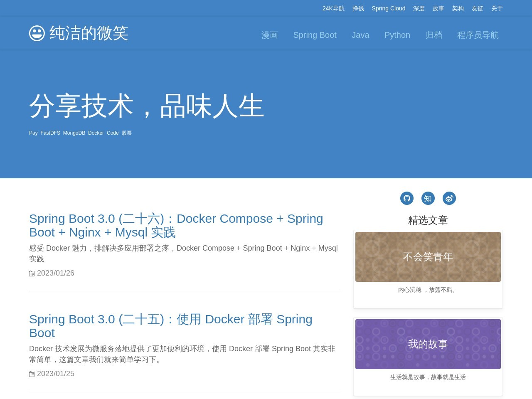Open the 关于 about page link
The width and height of the screenshot is (532, 399).
[496, 8]
